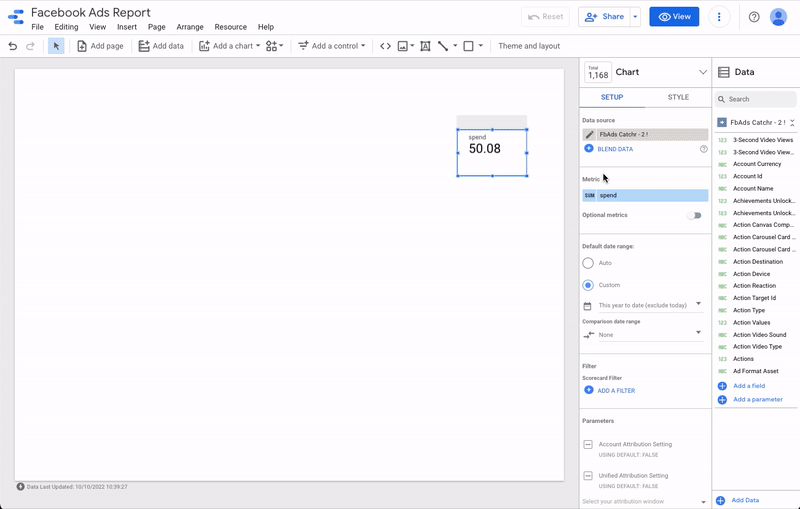800x509 pixels.
Task: Open the three-dot more options menu
Action: (718, 17)
